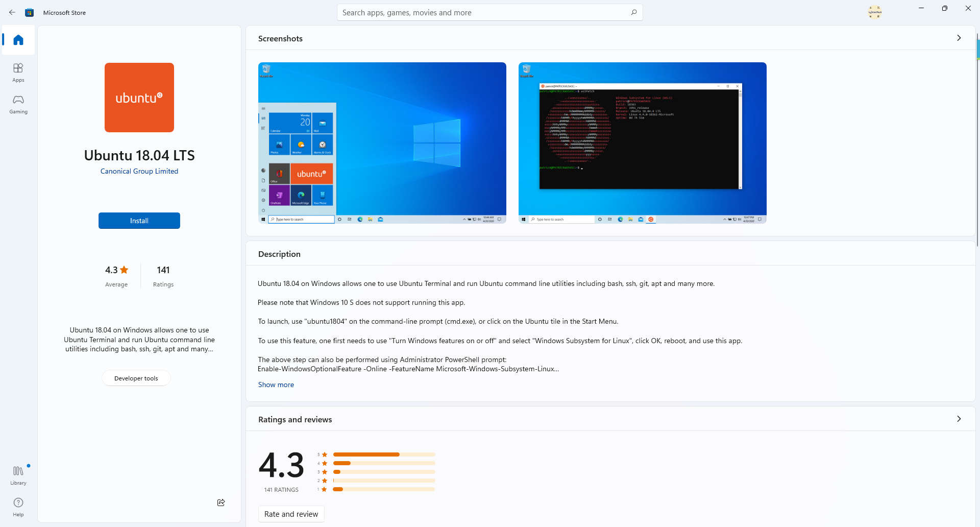The width and height of the screenshot is (980, 527).
Task: Open the Gaming section from the sidebar
Action: click(x=18, y=104)
